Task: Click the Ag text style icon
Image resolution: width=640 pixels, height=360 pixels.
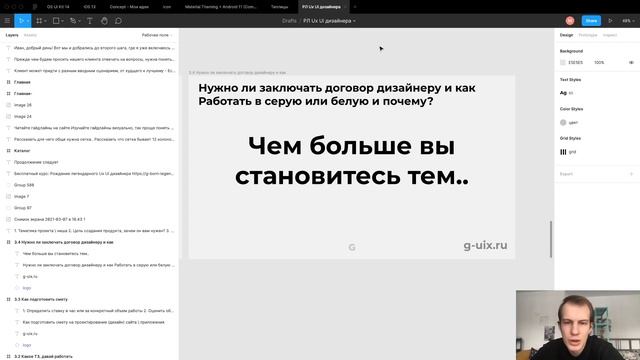Action: tap(563, 93)
